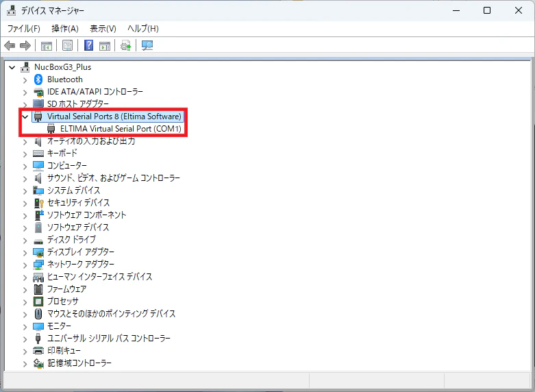Toggle the console tree pane icon

click(47, 45)
